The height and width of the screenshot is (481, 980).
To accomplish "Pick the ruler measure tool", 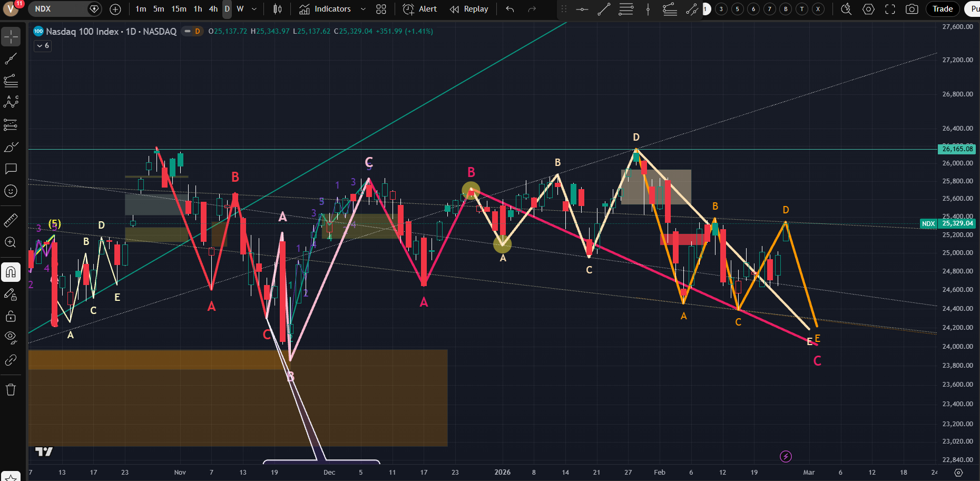I will (11, 220).
